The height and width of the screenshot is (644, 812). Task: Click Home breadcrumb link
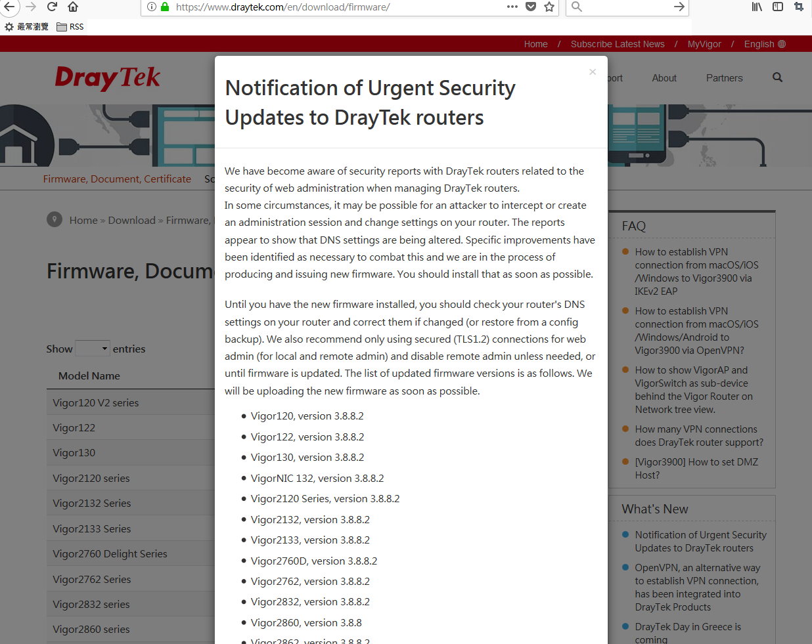click(83, 220)
